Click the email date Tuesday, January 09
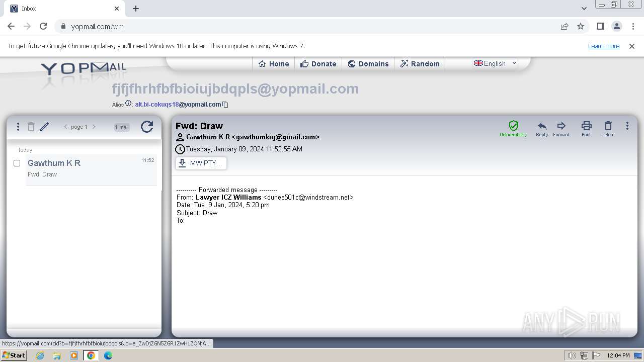Viewport: 644px width, 362px height. 244,149
